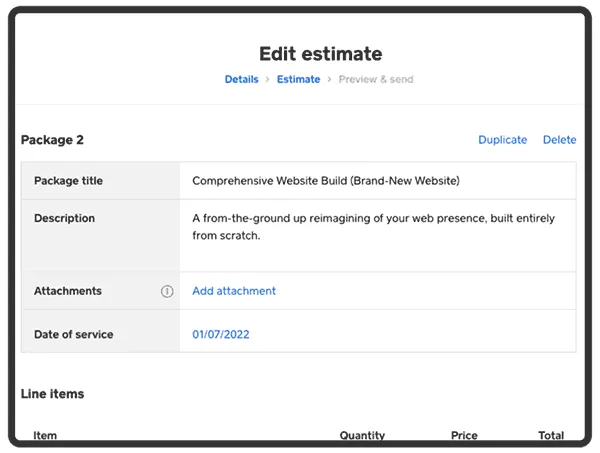Edit the Description text field

(x=378, y=235)
